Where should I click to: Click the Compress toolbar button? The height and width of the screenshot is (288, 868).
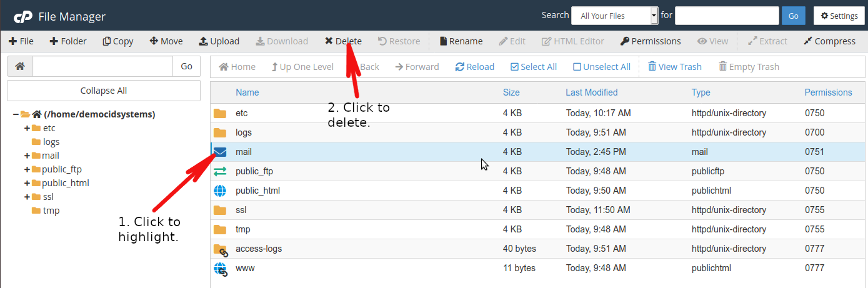829,41
